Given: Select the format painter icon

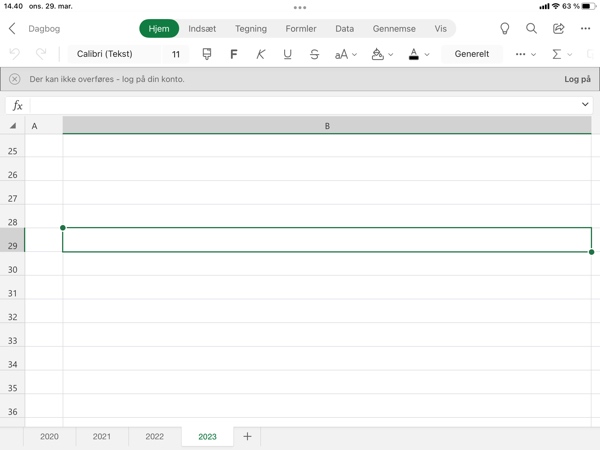Looking at the screenshot, I should [x=207, y=54].
